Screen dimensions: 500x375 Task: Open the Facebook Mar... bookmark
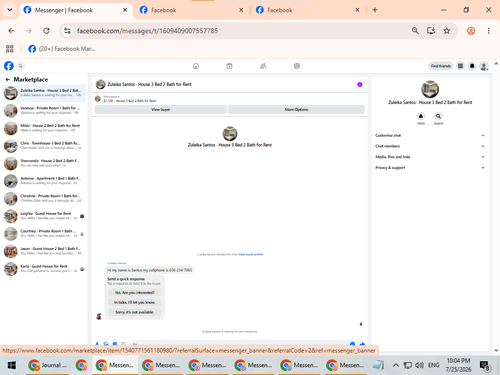(x=62, y=49)
